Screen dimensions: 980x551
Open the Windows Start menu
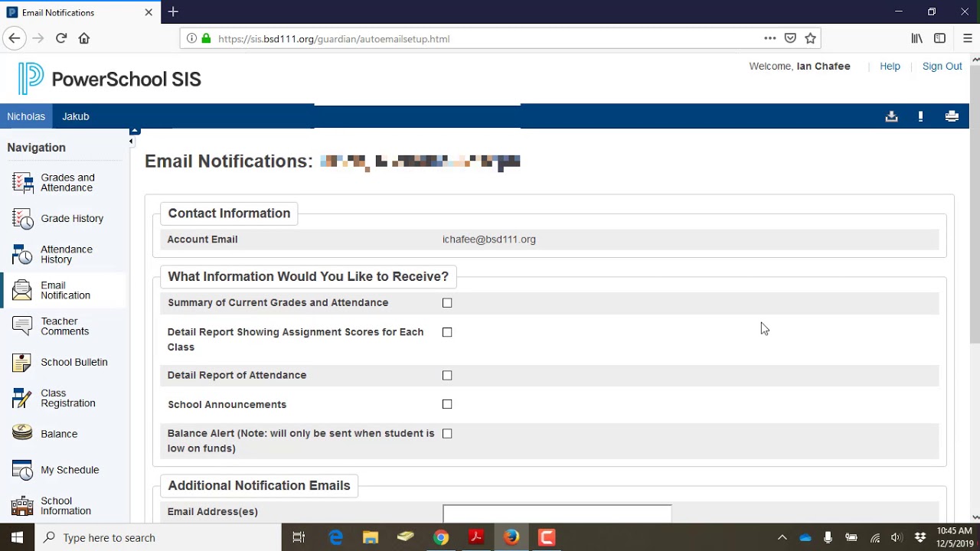pyautogui.click(x=17, y=537)
